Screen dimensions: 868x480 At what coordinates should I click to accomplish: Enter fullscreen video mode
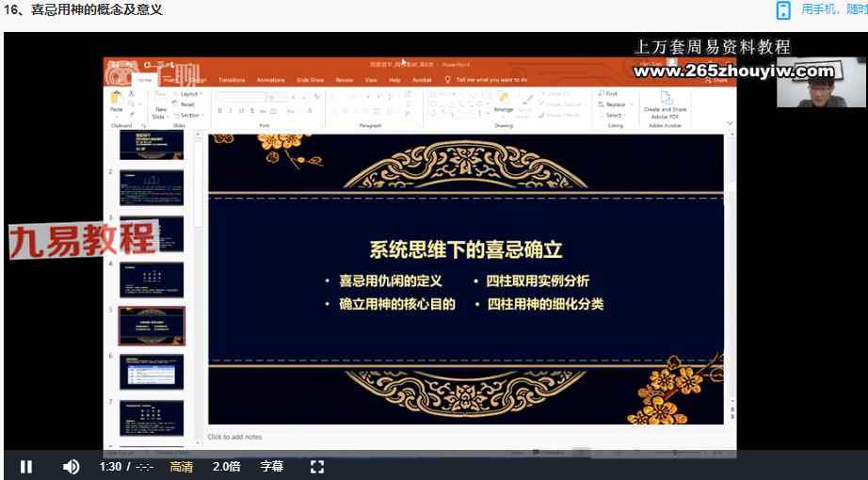pyautogui.click(x=317, y=466)
